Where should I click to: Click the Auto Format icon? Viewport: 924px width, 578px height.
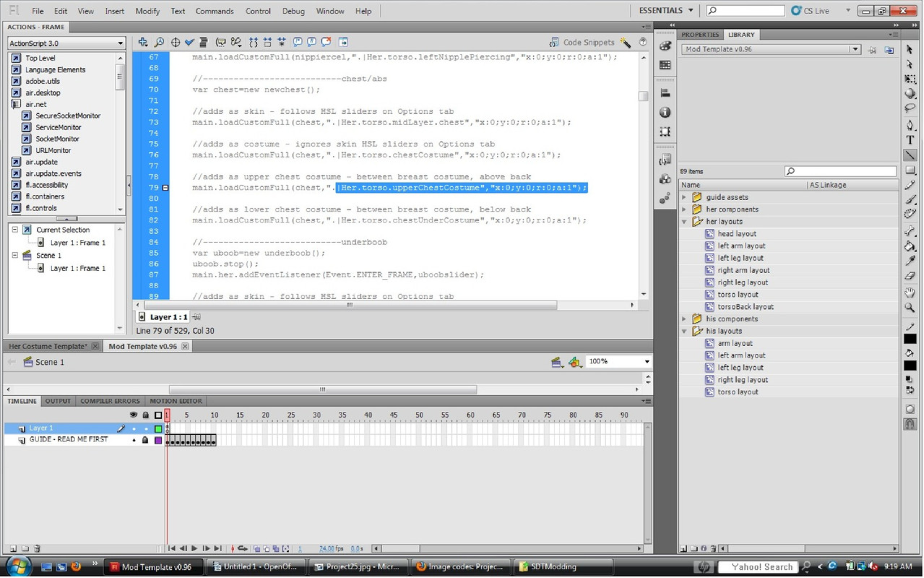(x=204, y=43)
